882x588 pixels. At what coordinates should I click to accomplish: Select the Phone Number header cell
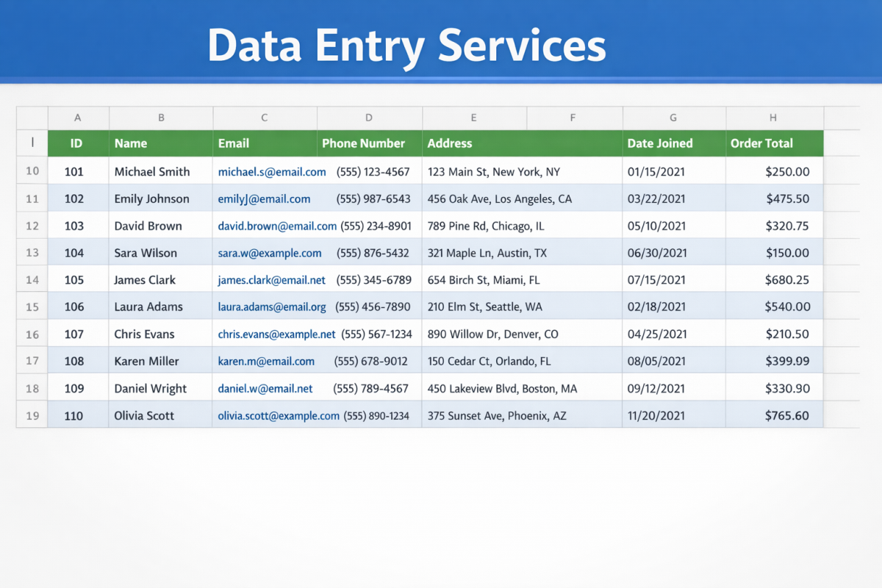click(364, 143)
